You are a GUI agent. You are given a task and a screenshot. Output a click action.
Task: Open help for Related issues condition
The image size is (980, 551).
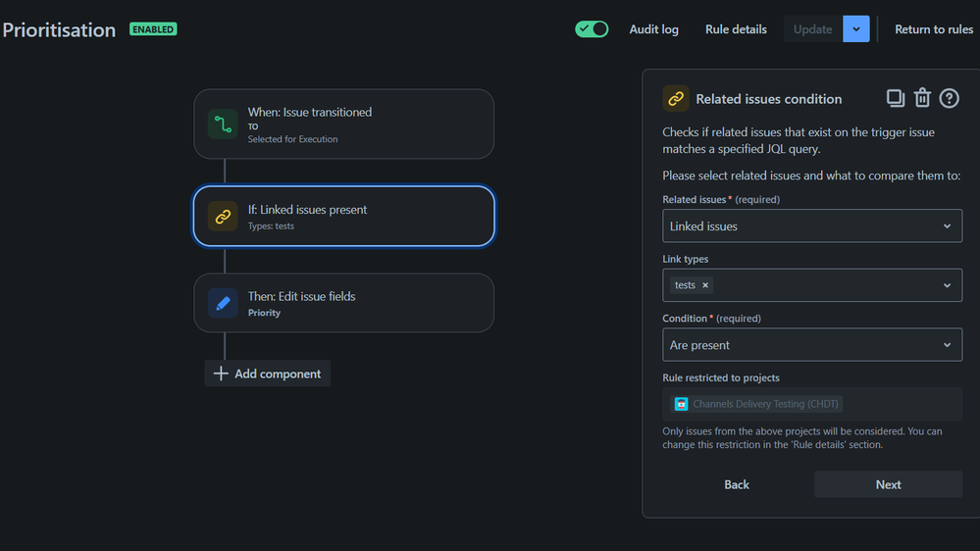click(949, 98)
